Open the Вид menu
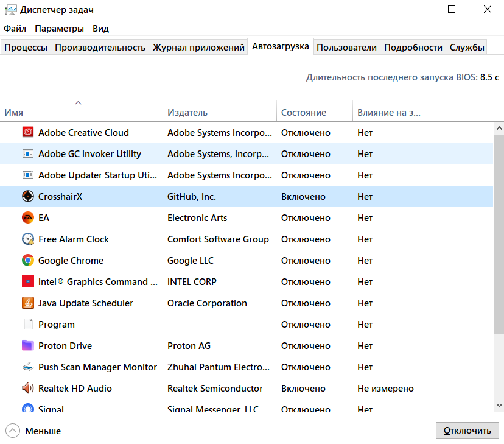This screenshot has height=444, width=504. coord(100,29)
